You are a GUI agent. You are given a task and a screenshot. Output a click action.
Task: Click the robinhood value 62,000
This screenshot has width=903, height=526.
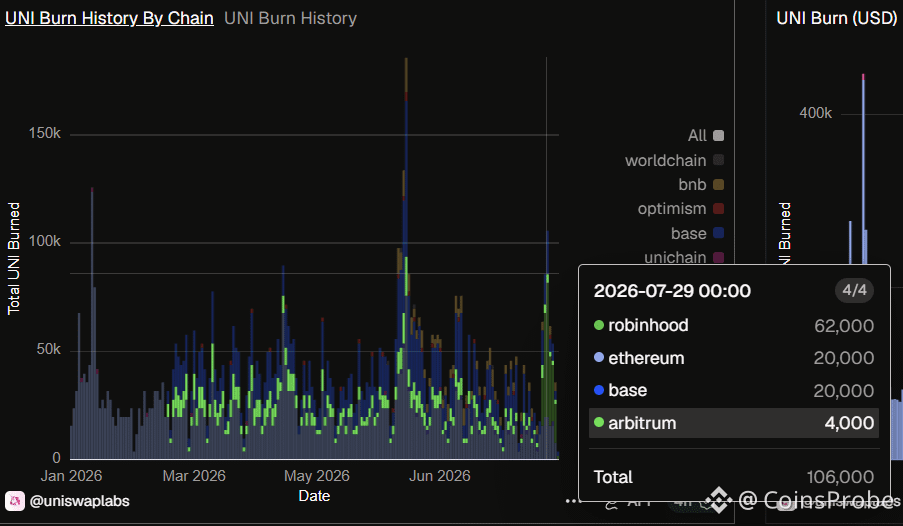click(844, 326)
